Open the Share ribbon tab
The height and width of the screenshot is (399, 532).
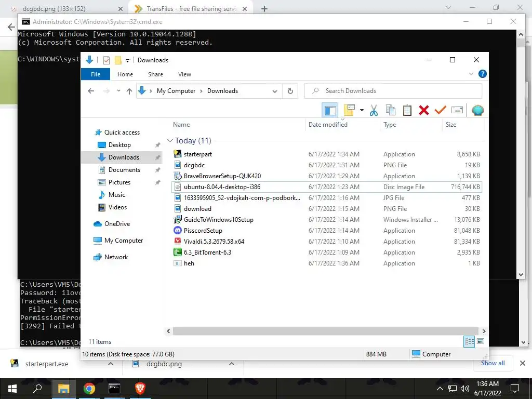[155, 74]
